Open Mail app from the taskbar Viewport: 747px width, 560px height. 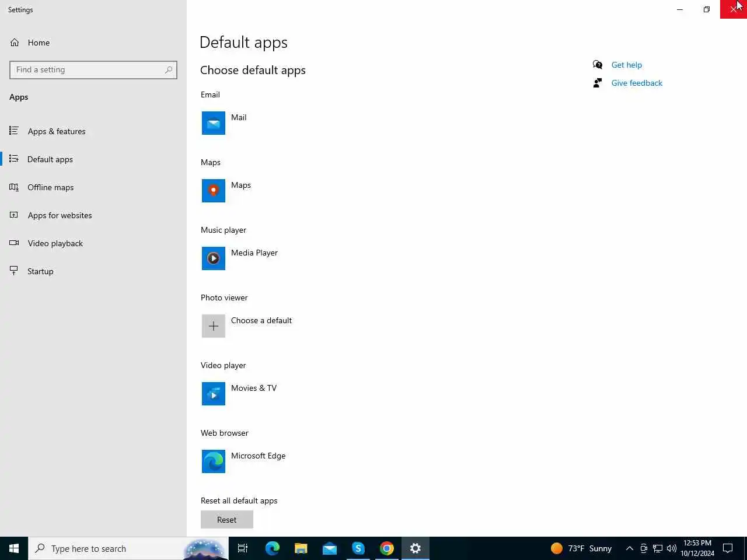pos(329,548)
